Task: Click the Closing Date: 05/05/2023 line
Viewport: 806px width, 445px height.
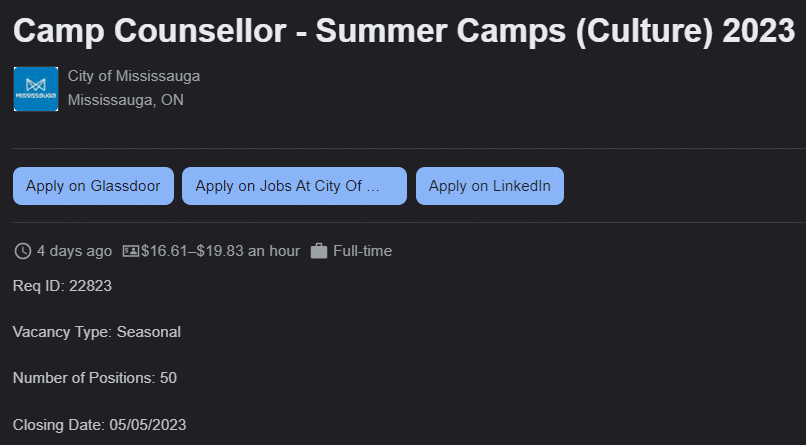Action: (x=99, y=425)
